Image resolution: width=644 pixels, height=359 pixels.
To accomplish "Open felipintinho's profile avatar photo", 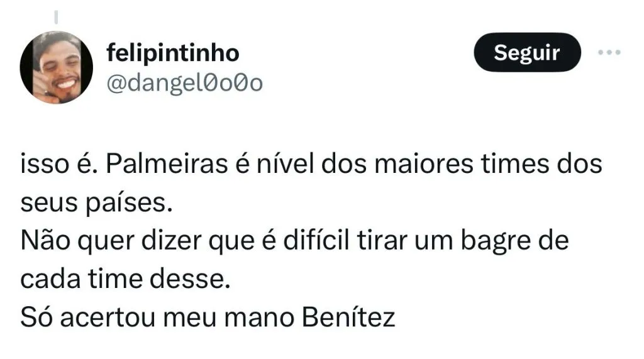I will [x=57, y=68].
